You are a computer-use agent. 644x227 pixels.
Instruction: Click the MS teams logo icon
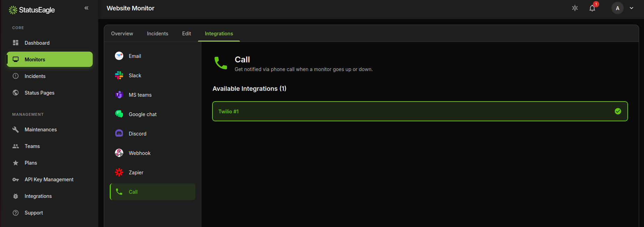(119, 95)
